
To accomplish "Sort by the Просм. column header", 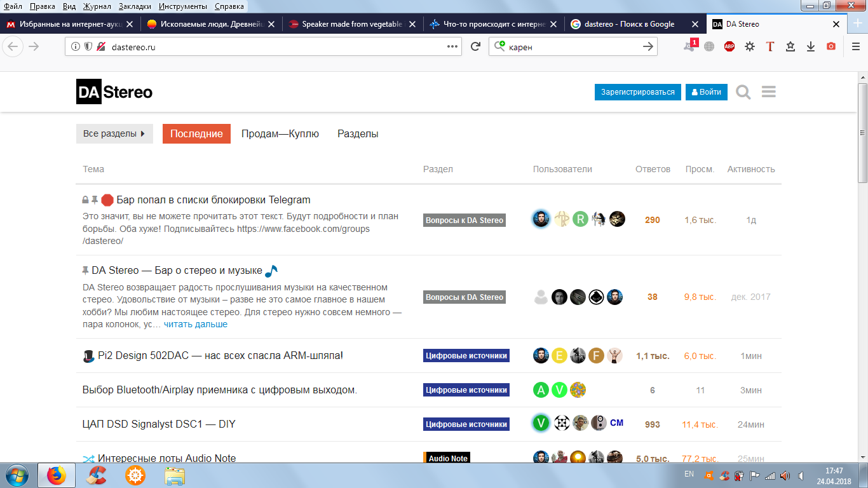I will pyautogui.click(x=700, y=169).
